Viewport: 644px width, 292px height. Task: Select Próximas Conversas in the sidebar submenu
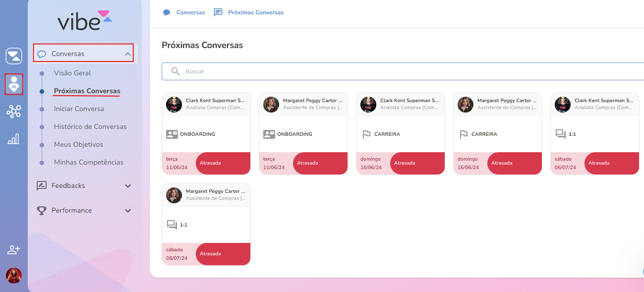pos(87,91)
